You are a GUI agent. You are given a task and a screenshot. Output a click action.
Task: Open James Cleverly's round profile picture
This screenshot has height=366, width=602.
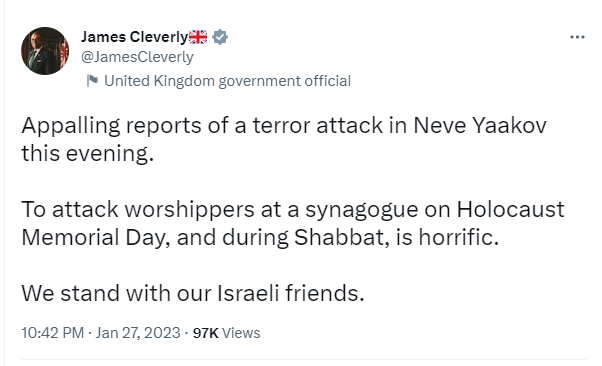point(45,51)
